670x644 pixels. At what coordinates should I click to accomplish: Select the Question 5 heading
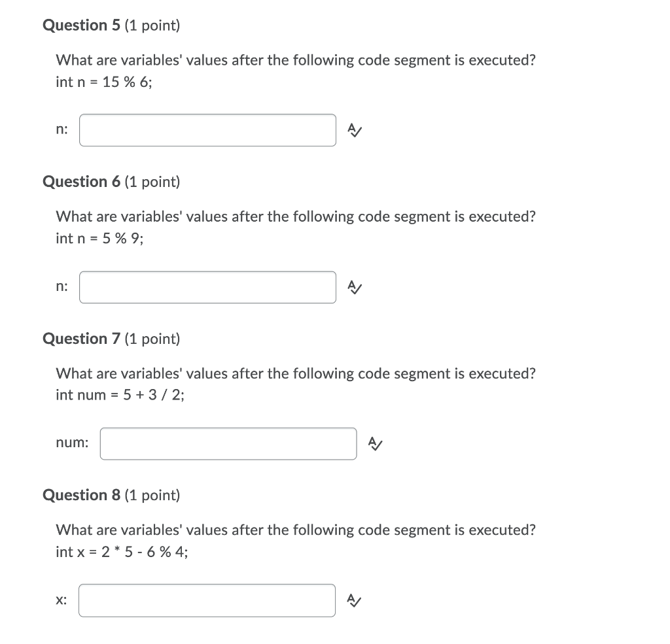(84, 25)
